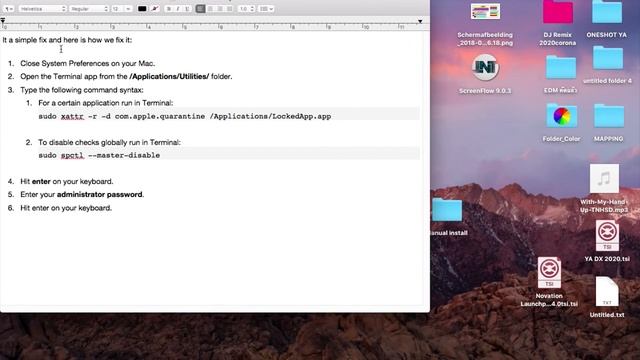Click the '/Applications/LockedApp.app' path text
The image size is (640, 360).
(x=270, y=116)
